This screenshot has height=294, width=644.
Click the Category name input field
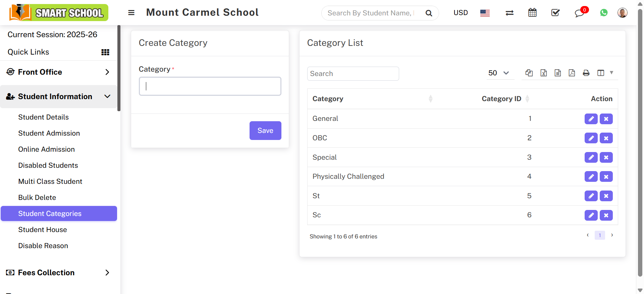pos(210,86)
